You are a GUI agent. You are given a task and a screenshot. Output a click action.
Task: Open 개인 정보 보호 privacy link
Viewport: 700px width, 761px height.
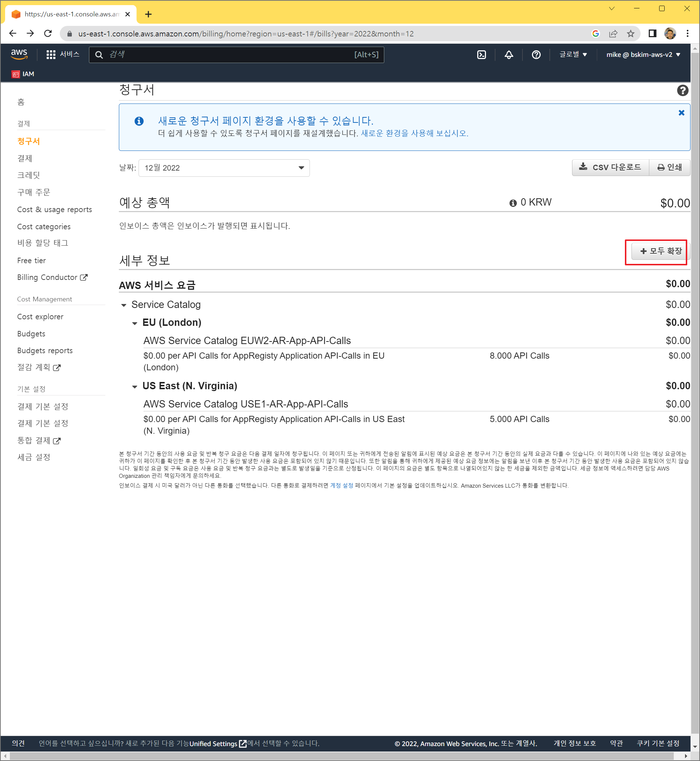click(574, 743)
